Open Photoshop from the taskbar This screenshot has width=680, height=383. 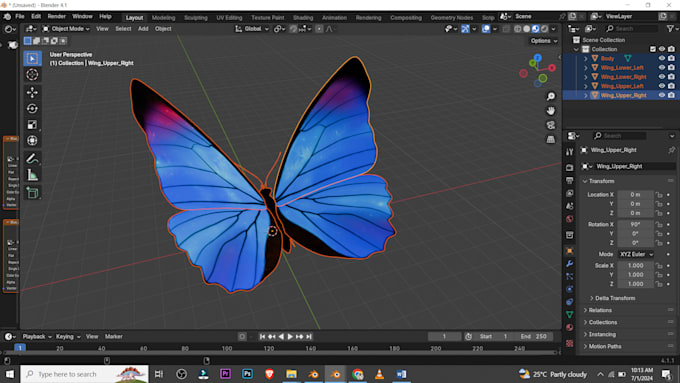(x=247, y=374)
